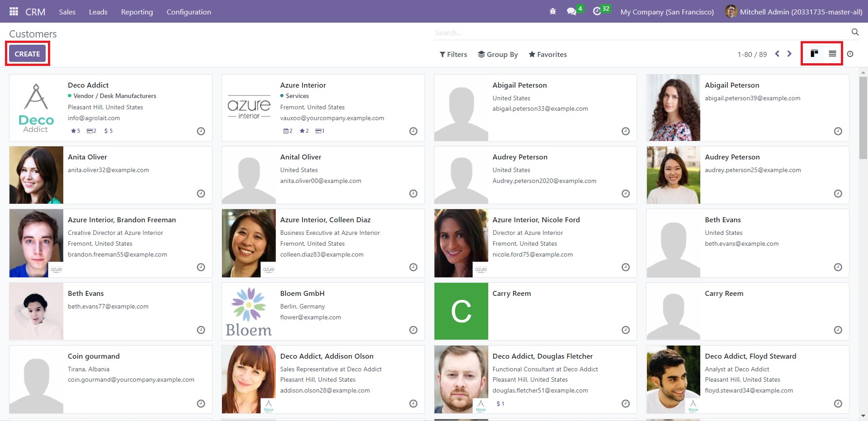
Task: Open Mitchell Admin user menu
Action: pos(793,12)
